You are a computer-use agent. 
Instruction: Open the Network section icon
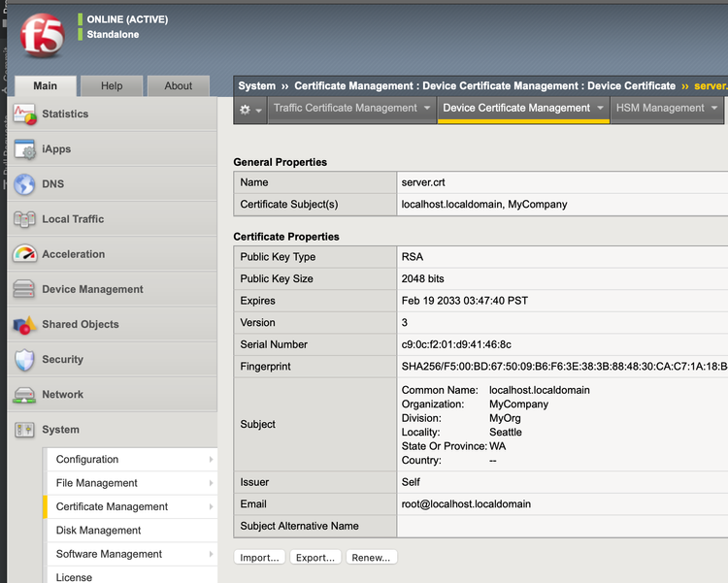click(25, 395)
